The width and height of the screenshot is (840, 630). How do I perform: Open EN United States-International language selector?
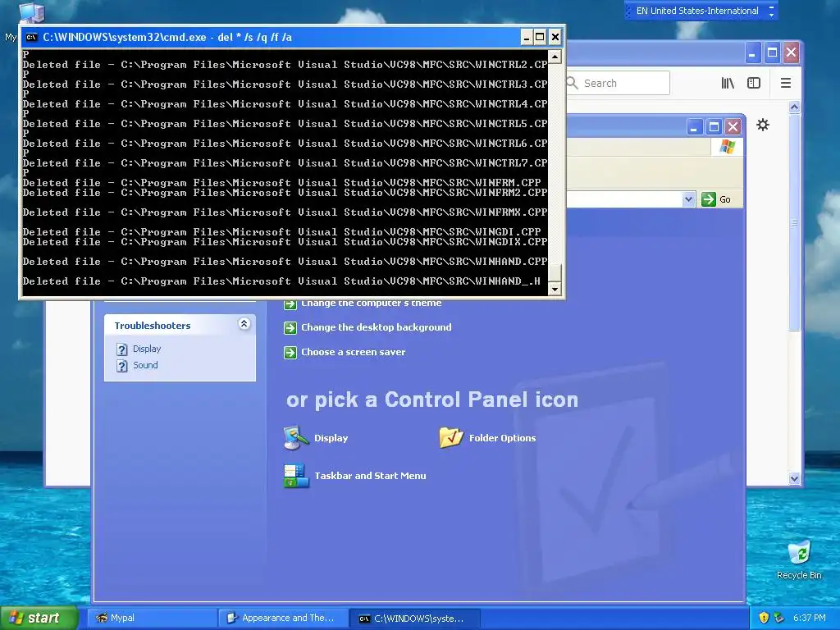tap(697, 11)
